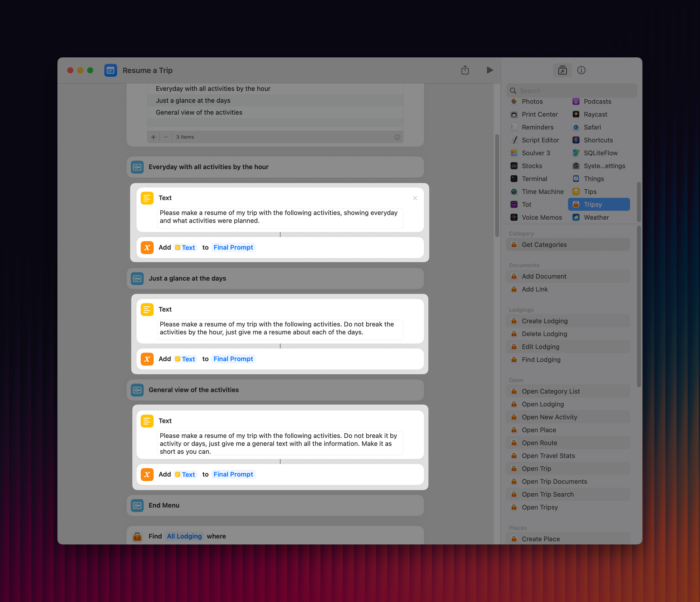The image size is (700, 602).
Task: Select Tot app
Action: click(x=526, y=205)
